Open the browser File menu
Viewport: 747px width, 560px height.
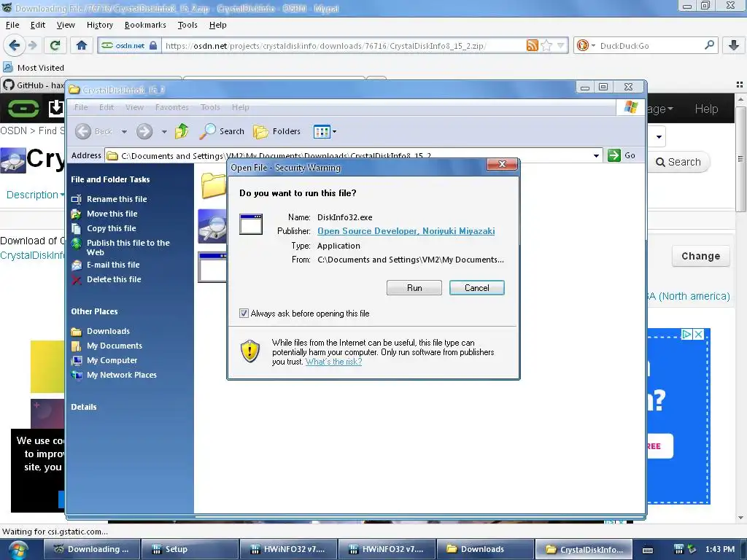[x=12, y=25]
